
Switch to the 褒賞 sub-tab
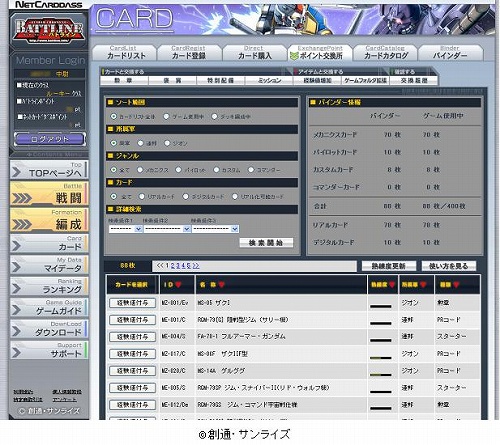coord(172,80)
